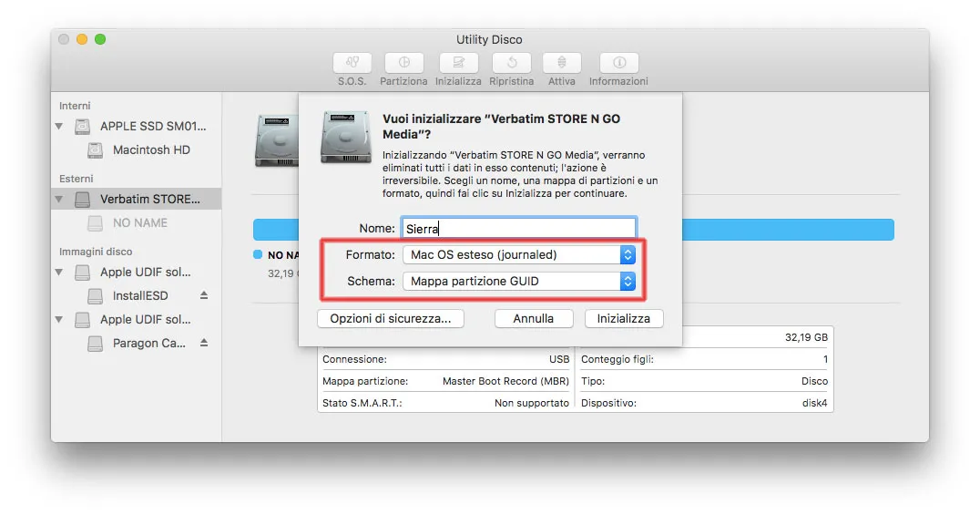The width and height of the screenshot is (980, 515).
Task: Click the yellow minimize window button
Action: click(x=82, y=39)
